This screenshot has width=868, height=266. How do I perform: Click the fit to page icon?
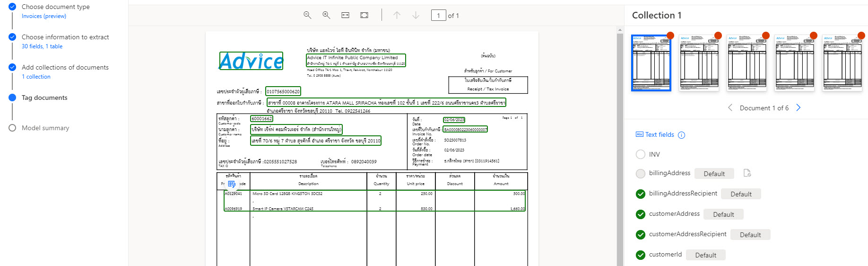(364, 15)
